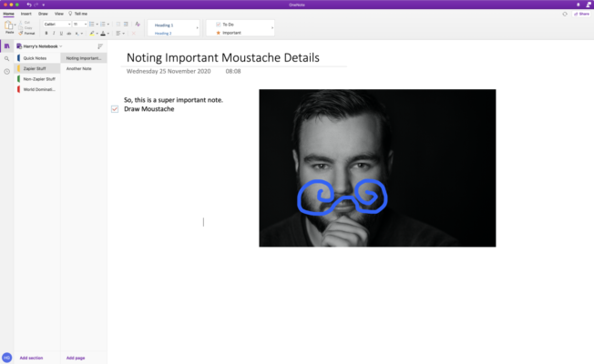Select the Another Note page
This screenshot has height=364, width=594.
tap(78, 68)
